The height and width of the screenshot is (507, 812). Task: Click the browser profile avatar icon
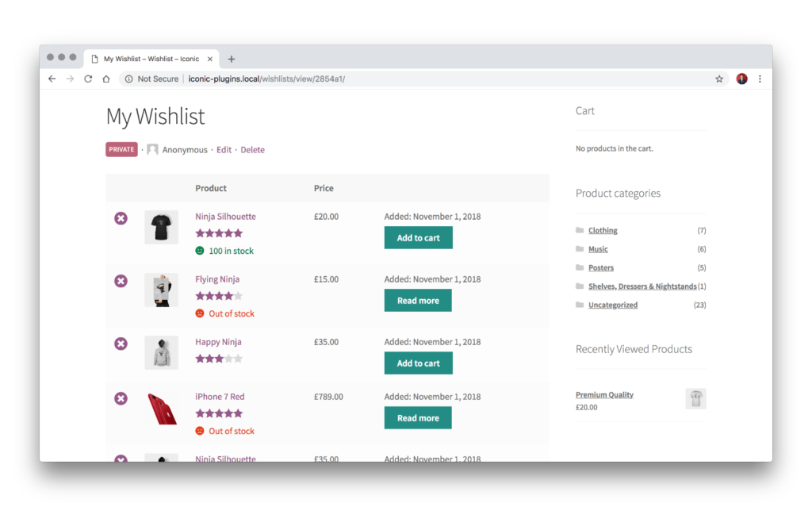pyautogui.click(x=741, y=79)
